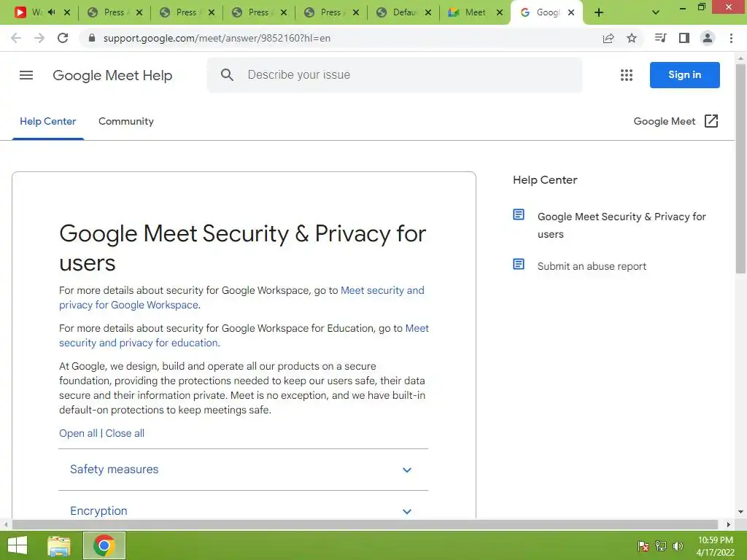The image size is (747, 560).
Task: Open Meet security and privacy for Google Workspace link
Action: pyautogui.click(x=241, y=297)
